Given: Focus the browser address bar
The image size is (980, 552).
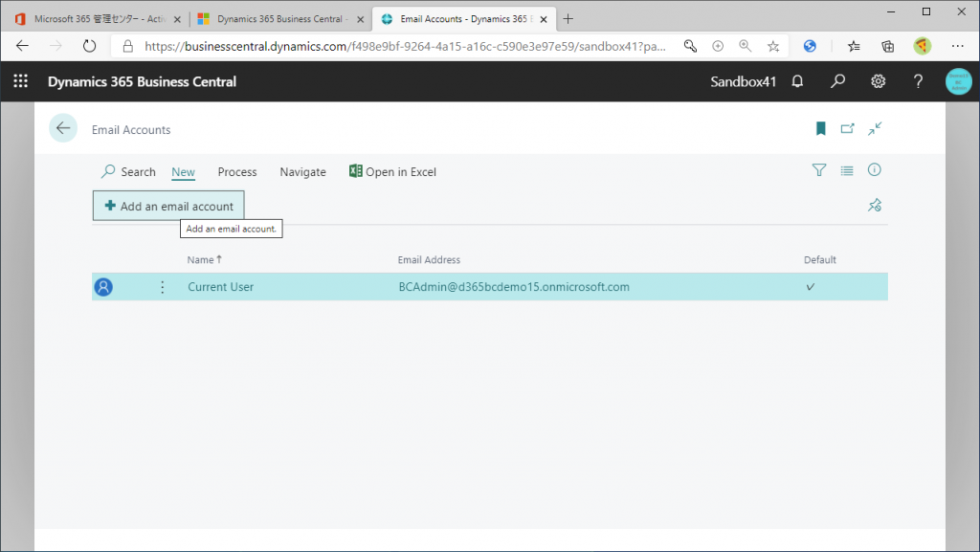Looking at the screenshot, I should (x=405, y=46).
